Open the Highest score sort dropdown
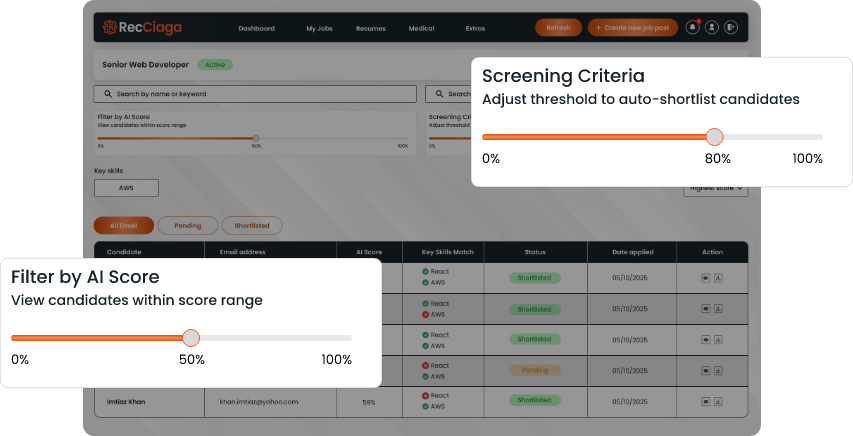 coord(716,188)
